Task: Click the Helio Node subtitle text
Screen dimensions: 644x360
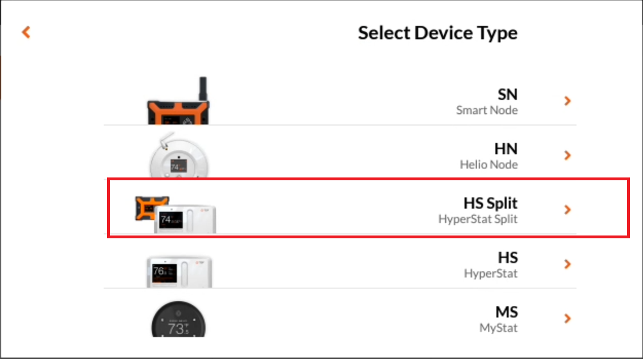Action: click(488, 165)
